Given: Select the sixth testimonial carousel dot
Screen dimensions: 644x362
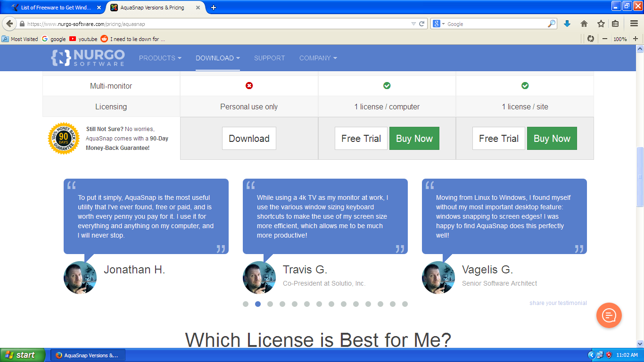Looking at the screenshot, I should pyautogui.click(x=307, y=304).
